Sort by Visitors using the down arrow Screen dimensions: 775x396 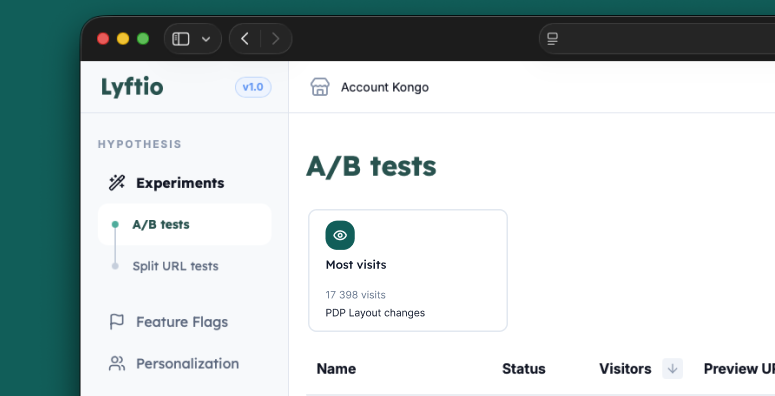coord(672,368)
